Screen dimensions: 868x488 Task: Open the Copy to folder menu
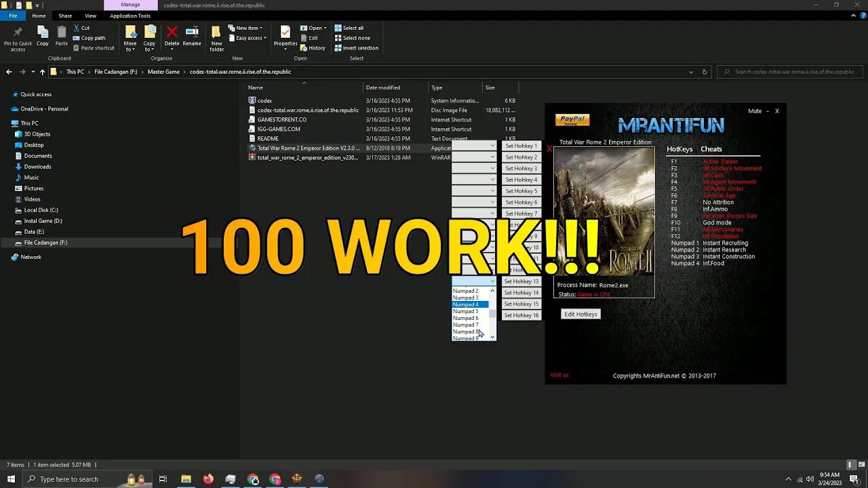(149, 38)
